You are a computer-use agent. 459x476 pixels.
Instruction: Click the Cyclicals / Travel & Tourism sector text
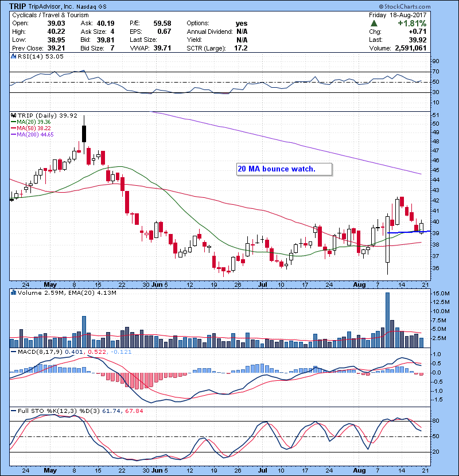coord(50,15)
